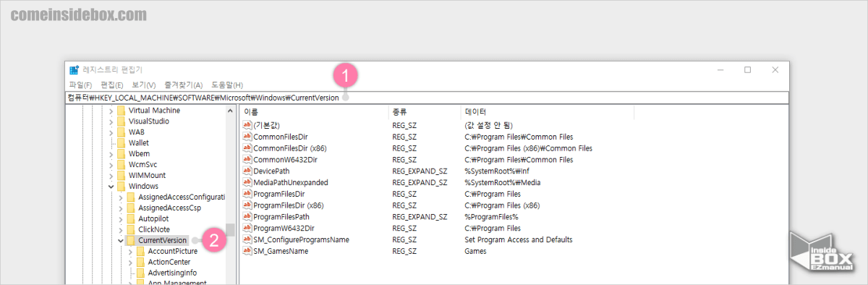
Task: Click the Virtual Machine folder icon
Action: click(x=121, y=111)
